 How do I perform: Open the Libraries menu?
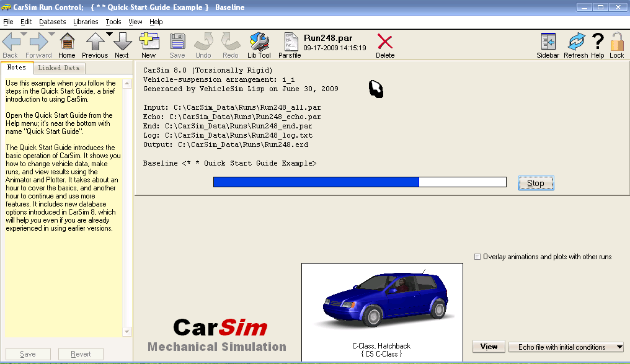pyautogui.click(x=86, y=22)
